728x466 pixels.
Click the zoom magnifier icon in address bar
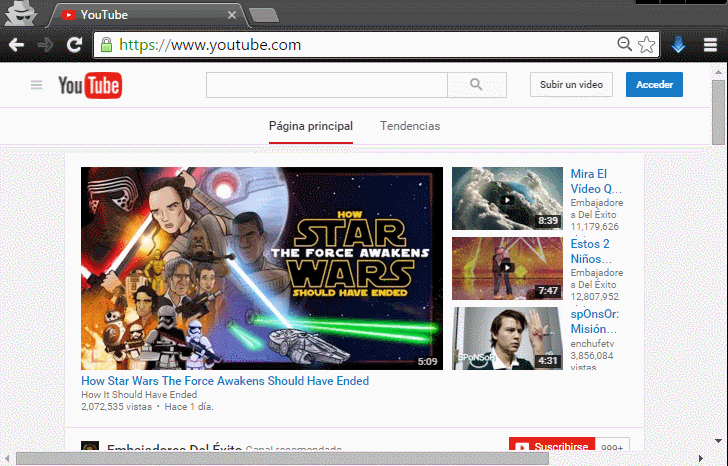point(624,44)
